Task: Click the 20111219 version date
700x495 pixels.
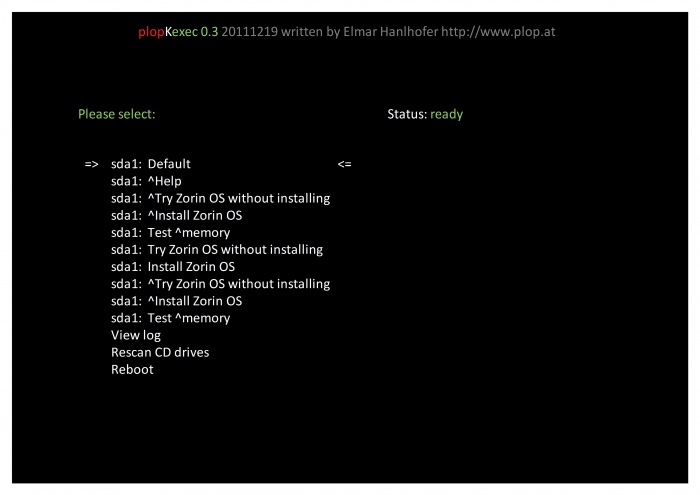Action: point(250,32)
